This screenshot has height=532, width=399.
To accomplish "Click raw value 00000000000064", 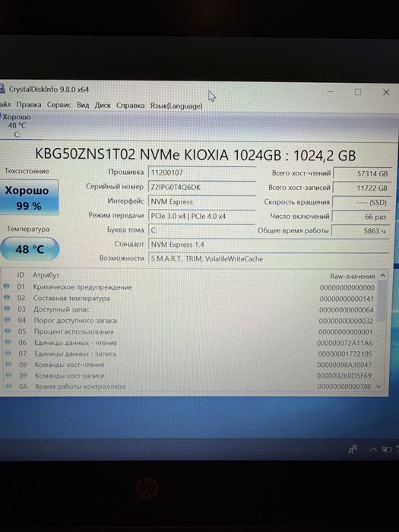I will [347, 310].
